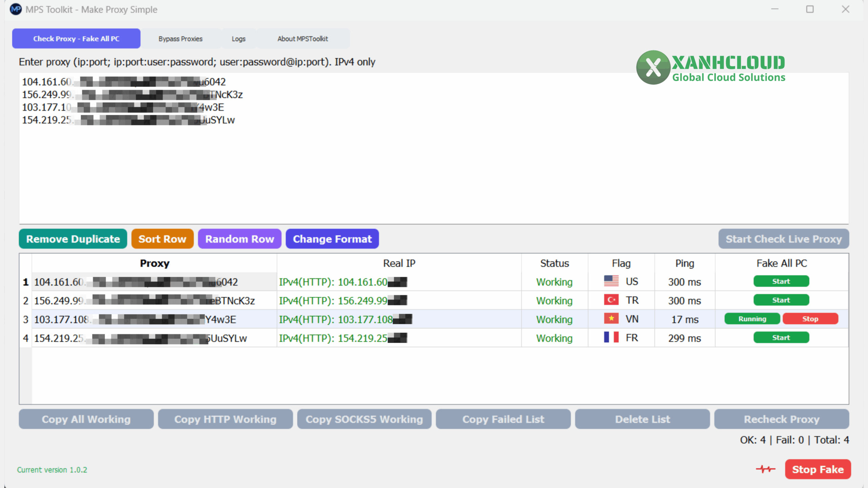The height and width of the screenshot is (488, 868).
Task: Start Fake All PC for the US proxy
Action: pos(781,281)
